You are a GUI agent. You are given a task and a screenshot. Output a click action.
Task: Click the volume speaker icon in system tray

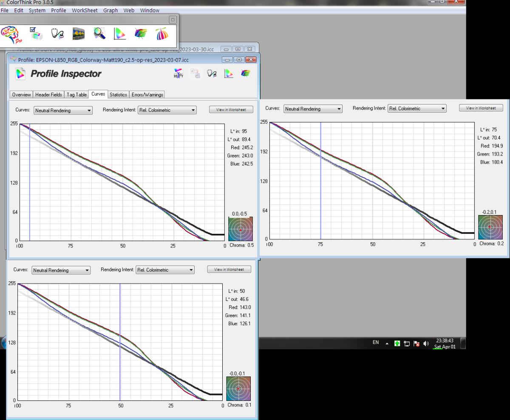(x=426, y=343)
